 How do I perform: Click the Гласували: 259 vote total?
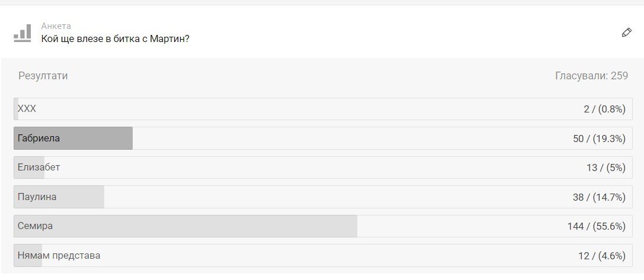(x=591, y=76)
